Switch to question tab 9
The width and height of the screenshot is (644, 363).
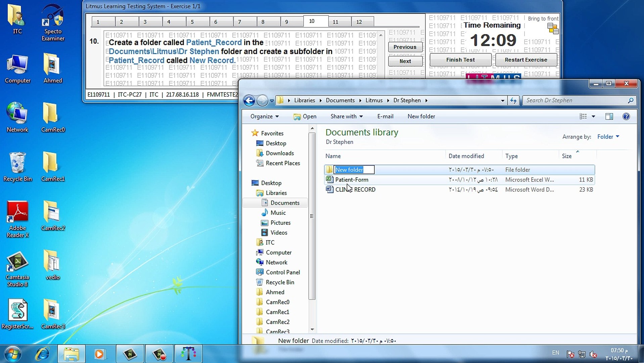(x=292, y=22)
